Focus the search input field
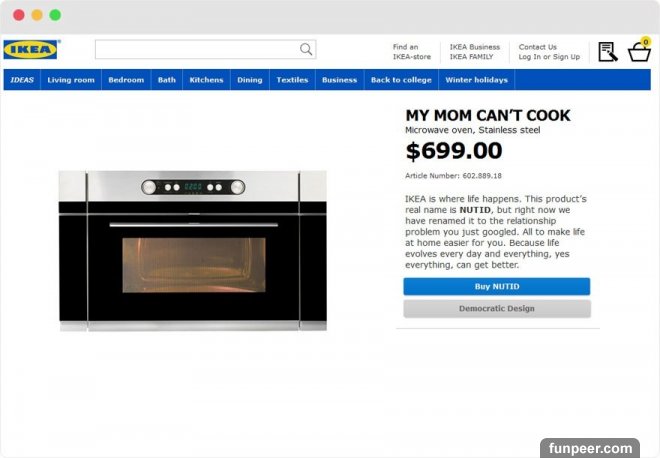Image resolution: width=660 pixels, height=458 pixels. 205,49
